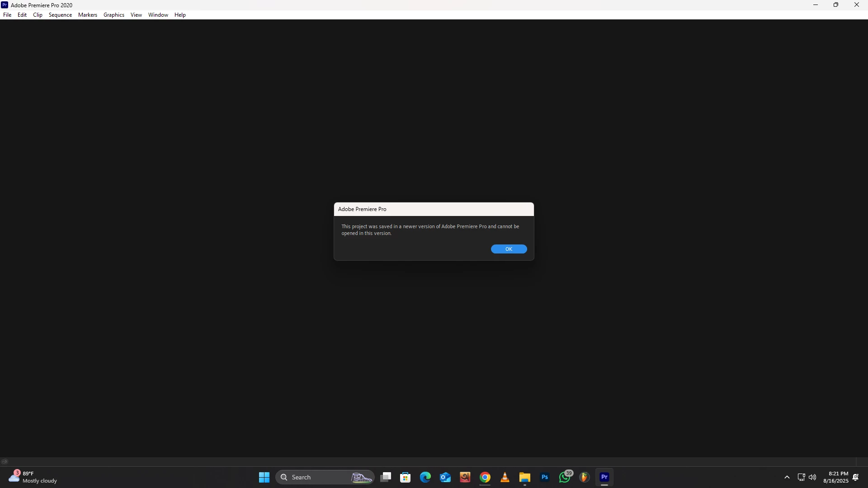Open Google Chrome from the taskbar
This screenshot has height=488, width=868.
pos(485,477)
